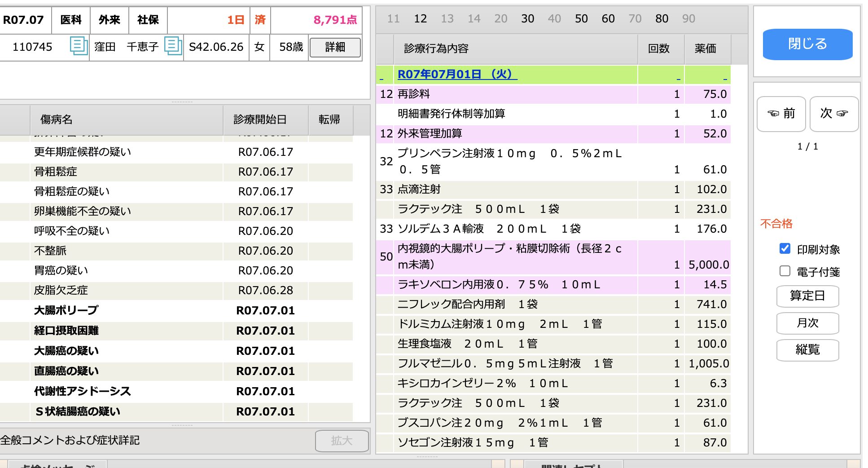Open the 詳細 patient details button
Screen dimensions: 868x468
coord(335,47)
